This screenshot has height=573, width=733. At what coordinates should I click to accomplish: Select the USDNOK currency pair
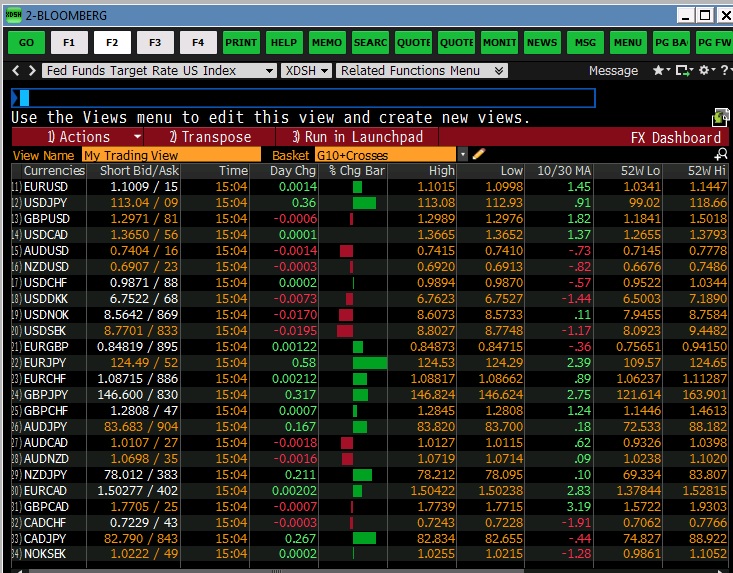[46, 315]
